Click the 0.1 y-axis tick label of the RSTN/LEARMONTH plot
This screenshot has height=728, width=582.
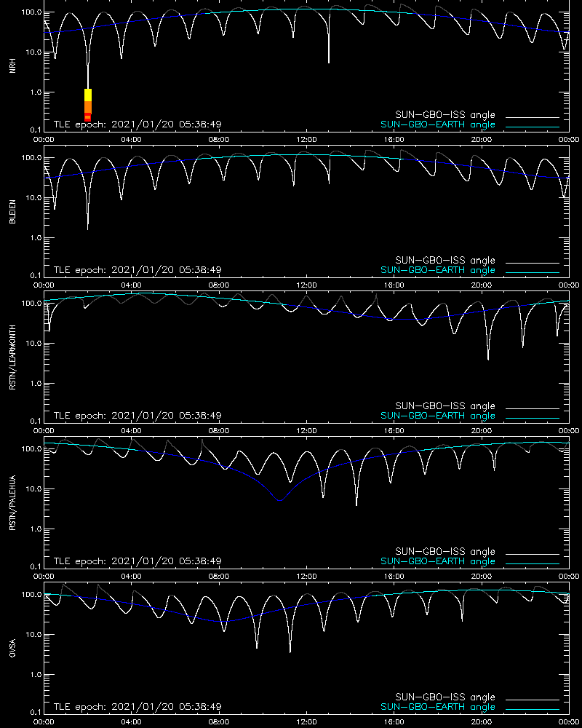point(35,421)
